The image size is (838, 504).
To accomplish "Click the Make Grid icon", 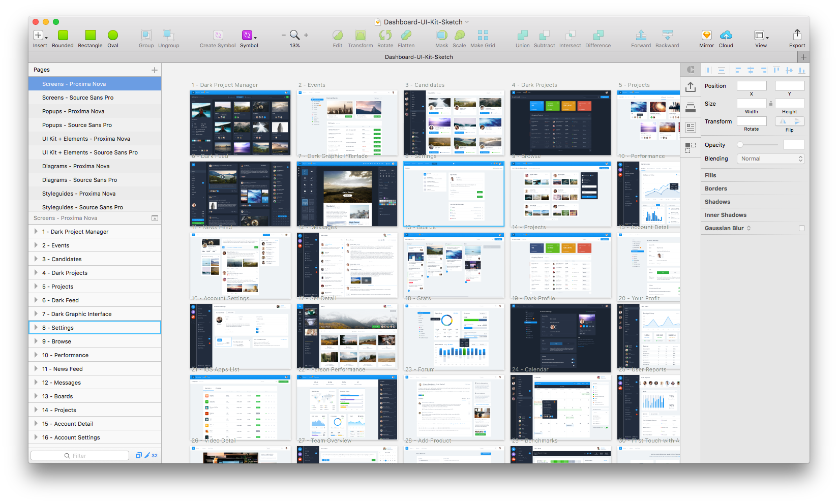I will tap(483, 35).
